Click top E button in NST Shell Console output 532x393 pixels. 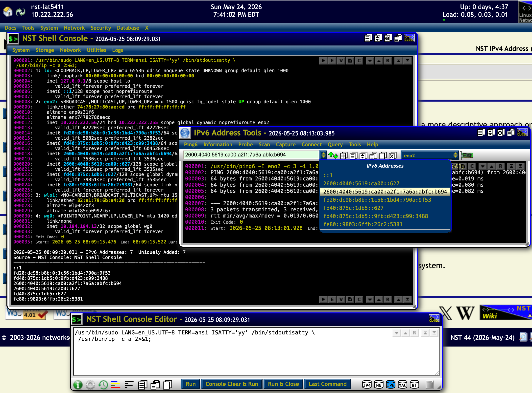[332, 61]
